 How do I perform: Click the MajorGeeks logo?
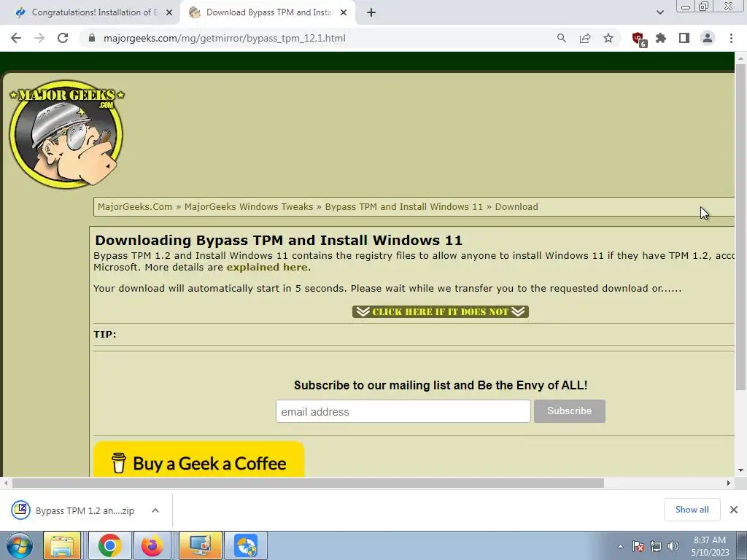point(66,133)
